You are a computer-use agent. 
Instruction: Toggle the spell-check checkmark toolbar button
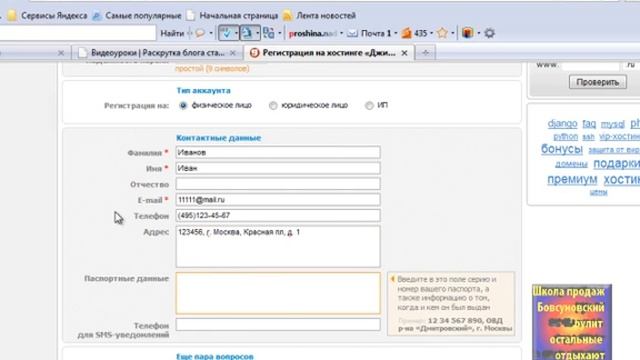[x=226, y=33]
